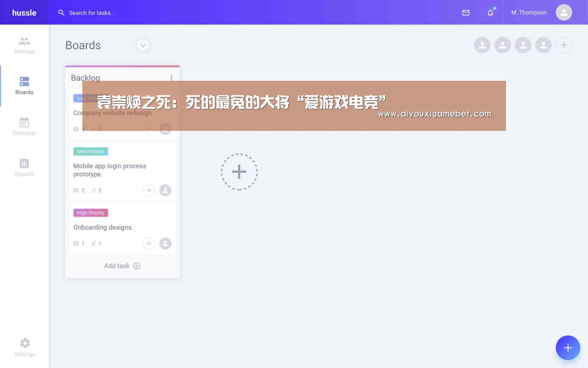Click the hussle logo

tap(24, 13)
